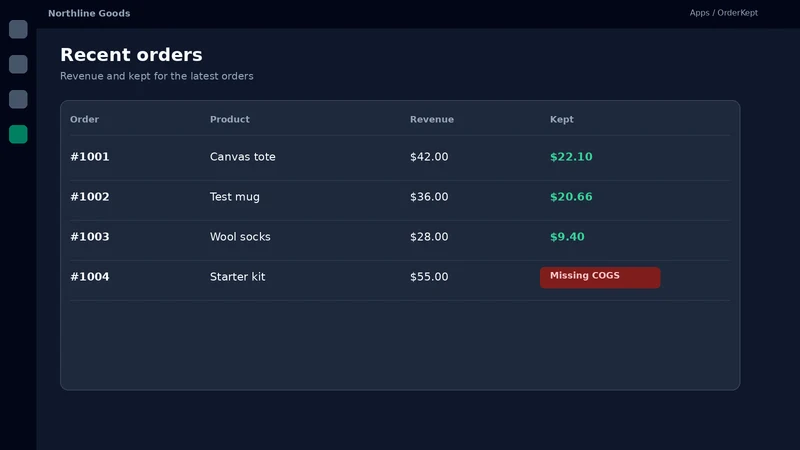Select order #1003 number

click(90, 237)
